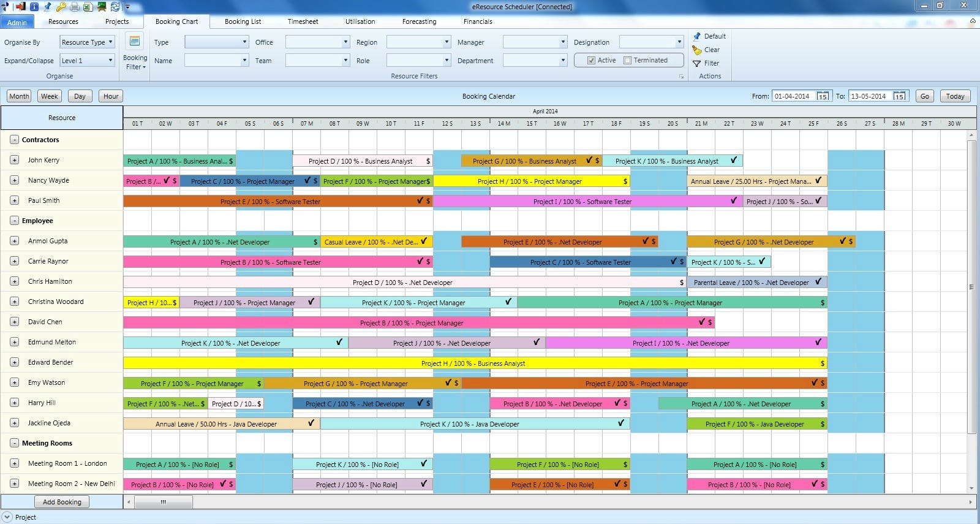The width and height of the screenshot is (980, 524).
Task: Open the Resource Filters dialog launcher
Action: [681, 77]
